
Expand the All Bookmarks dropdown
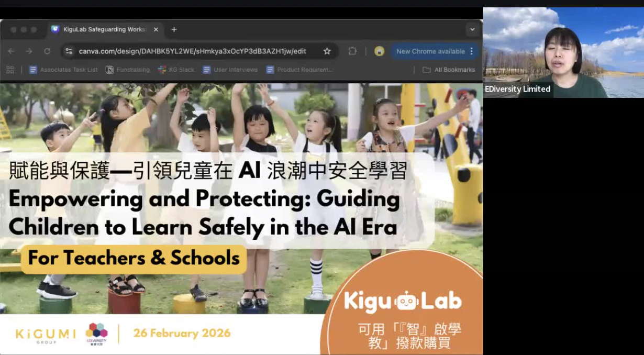(x=449, y=69)
